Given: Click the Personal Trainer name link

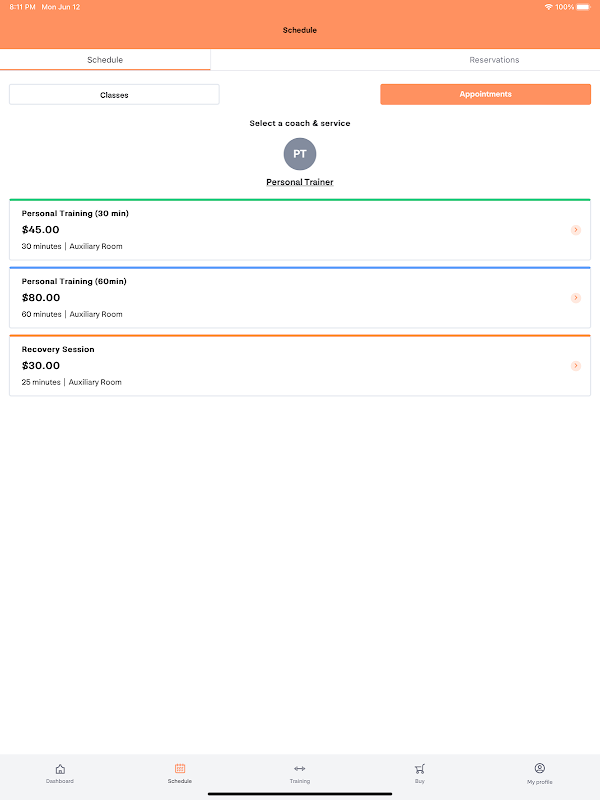Looking at the screenshot, I should [300, 182].
